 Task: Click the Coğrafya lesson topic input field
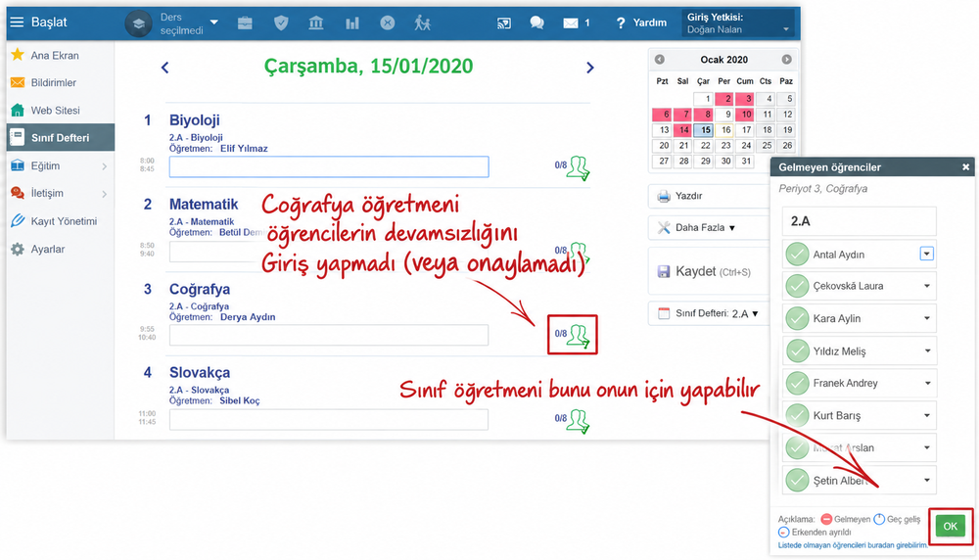point(328,335)
